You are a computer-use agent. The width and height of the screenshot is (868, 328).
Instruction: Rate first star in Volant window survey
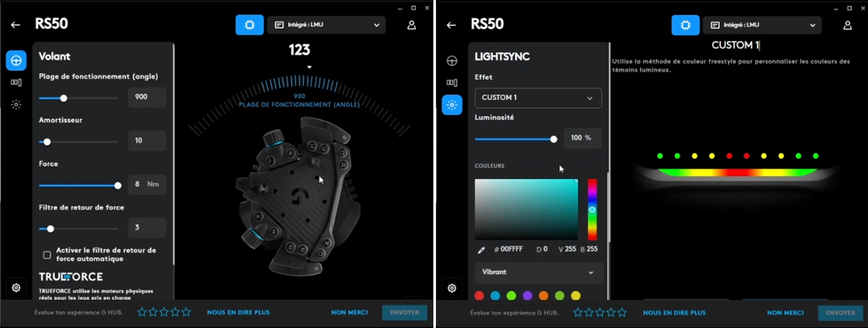pyautogui.click(x=142, y=312)
